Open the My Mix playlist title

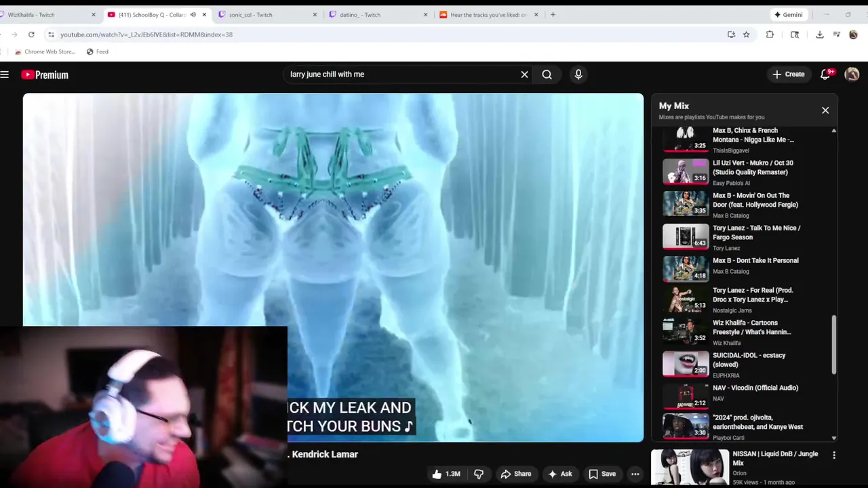[x=674, y=106]
